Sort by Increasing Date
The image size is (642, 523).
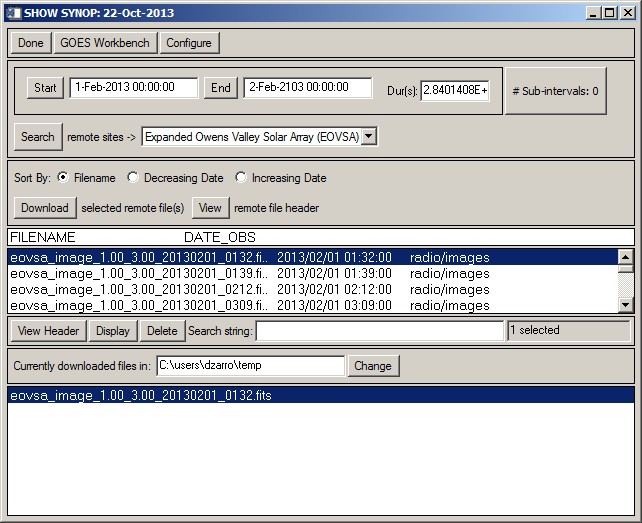[241, 178]
